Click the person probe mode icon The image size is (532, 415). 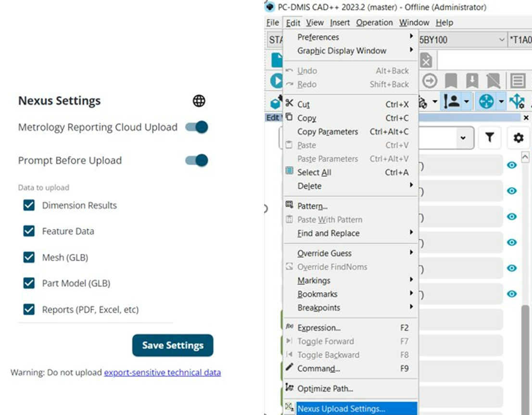point(451,101)
